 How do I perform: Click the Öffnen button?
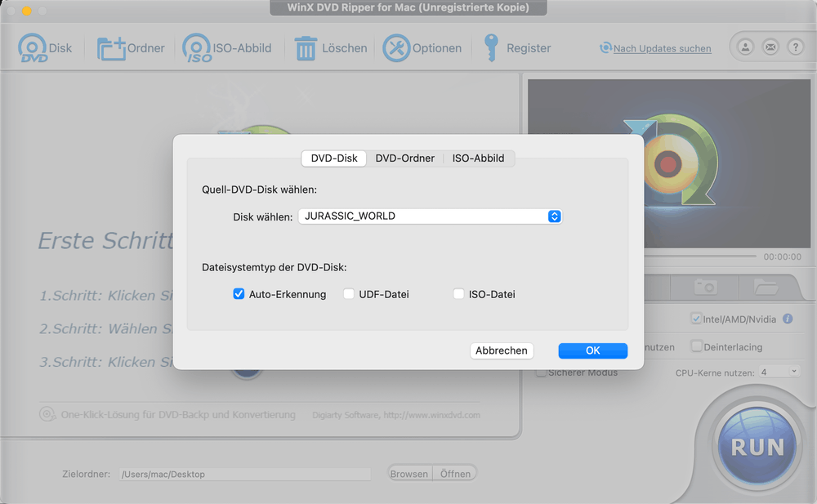[x=455, y=474]
